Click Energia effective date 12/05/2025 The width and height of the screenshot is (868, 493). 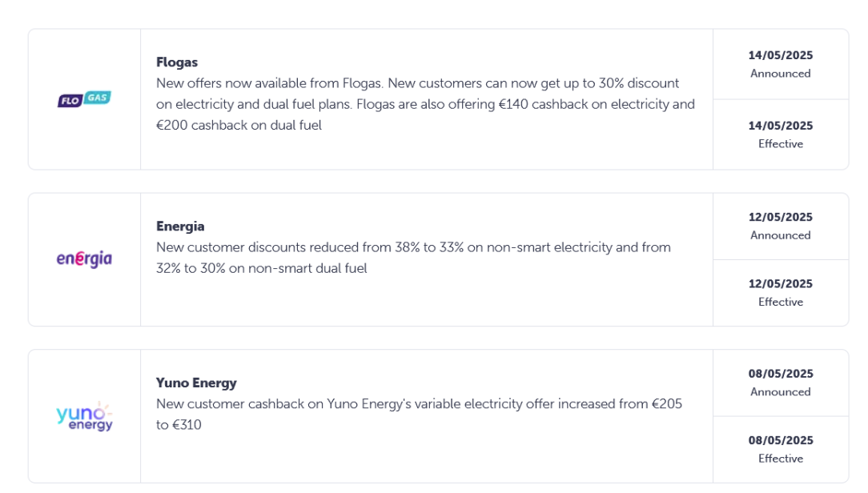coord(781,284)
